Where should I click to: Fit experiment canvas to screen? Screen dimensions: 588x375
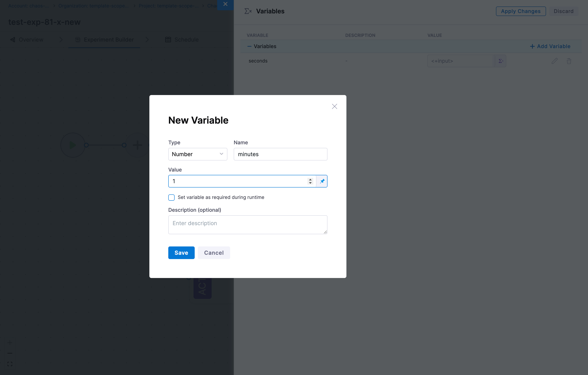[x=10, y=364]
